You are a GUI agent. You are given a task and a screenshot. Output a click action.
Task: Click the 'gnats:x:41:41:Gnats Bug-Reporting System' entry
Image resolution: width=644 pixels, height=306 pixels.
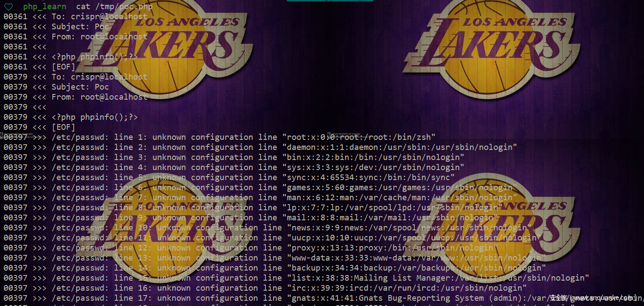(x=465, y=298)
